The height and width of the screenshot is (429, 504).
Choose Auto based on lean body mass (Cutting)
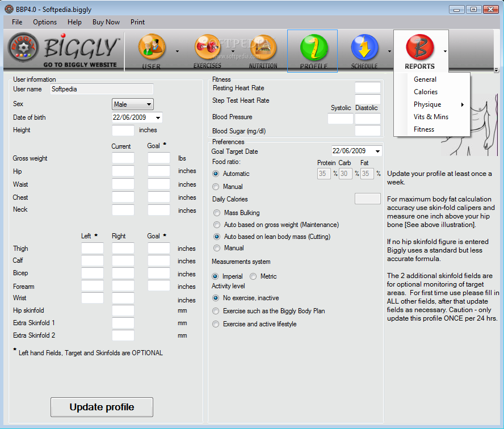pyautogui.click(x=217, y=237)
